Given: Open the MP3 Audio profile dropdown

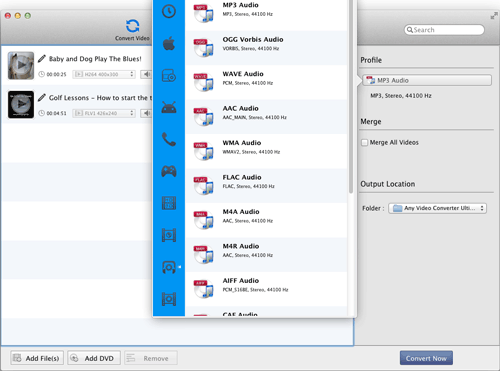Looking at the screenshot, I should click(x=427, y=80).
